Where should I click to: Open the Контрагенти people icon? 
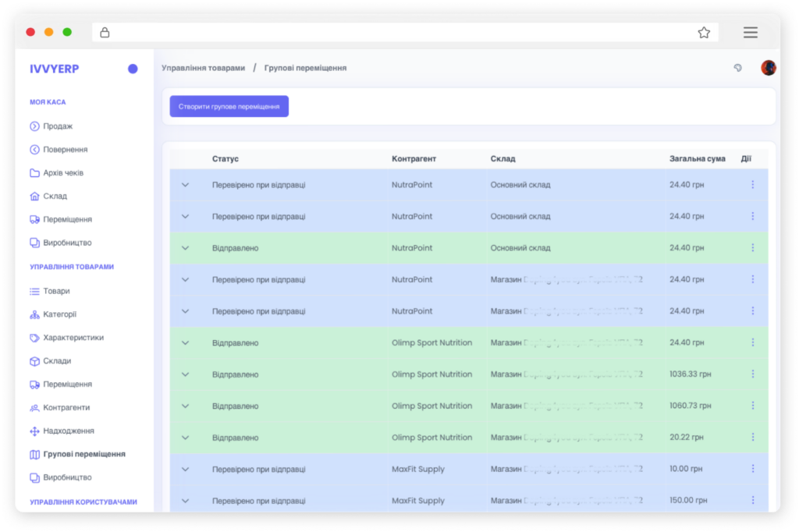34,408
